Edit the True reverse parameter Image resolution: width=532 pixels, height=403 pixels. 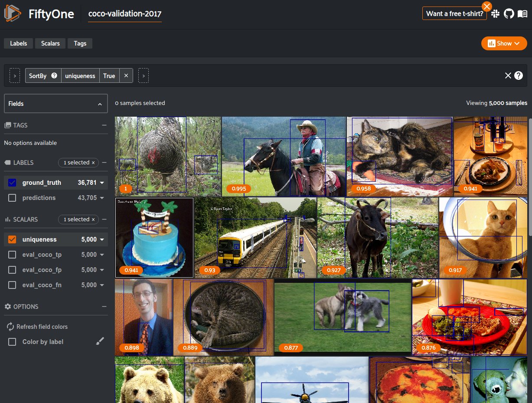click(109, 75)
